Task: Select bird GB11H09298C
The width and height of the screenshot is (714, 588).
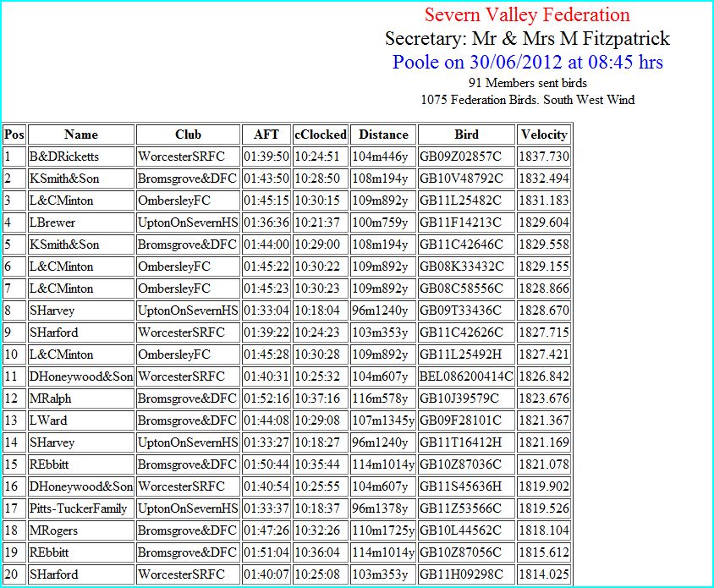Action: pyautogui.click(x=461, y=574)
